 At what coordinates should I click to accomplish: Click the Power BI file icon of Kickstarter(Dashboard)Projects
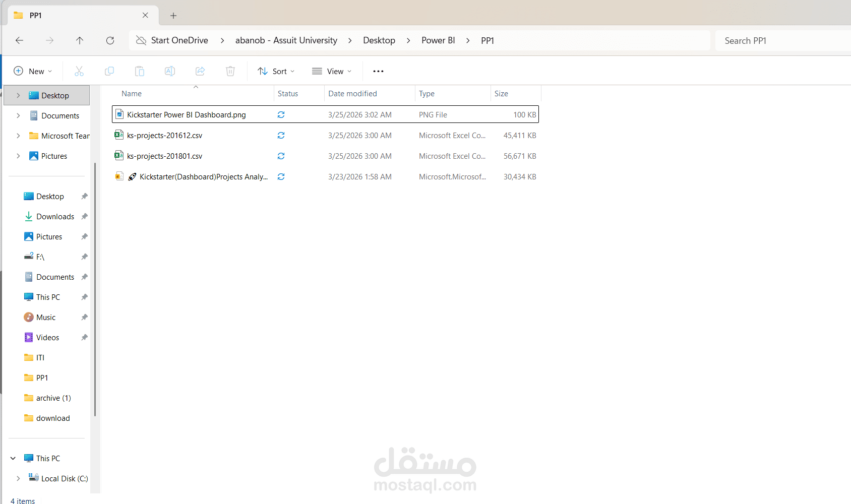tap(119, 176)
